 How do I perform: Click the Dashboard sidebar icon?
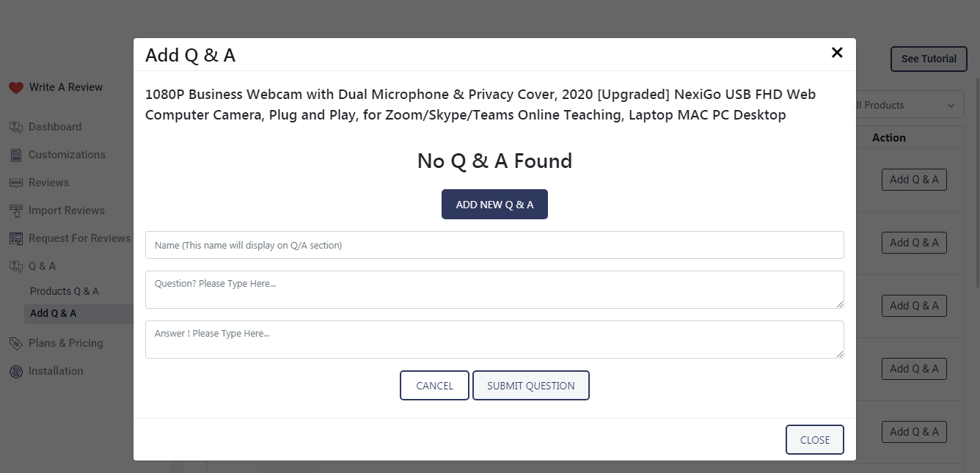tap(16, 127)
